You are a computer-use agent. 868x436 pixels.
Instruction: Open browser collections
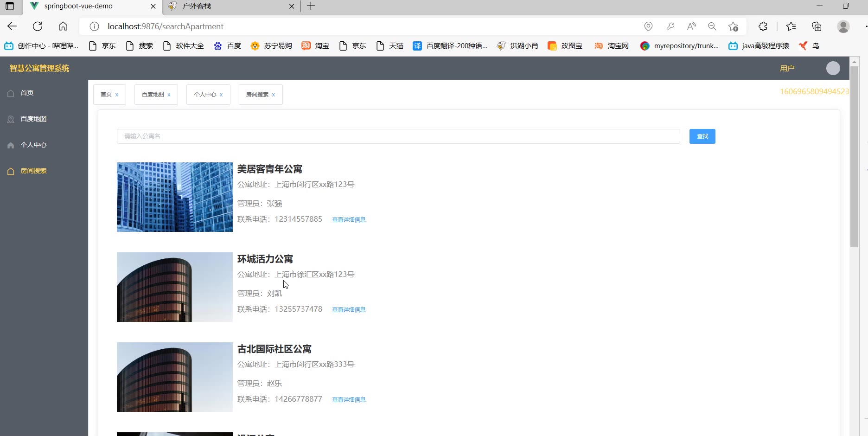[x=817, y=26]
